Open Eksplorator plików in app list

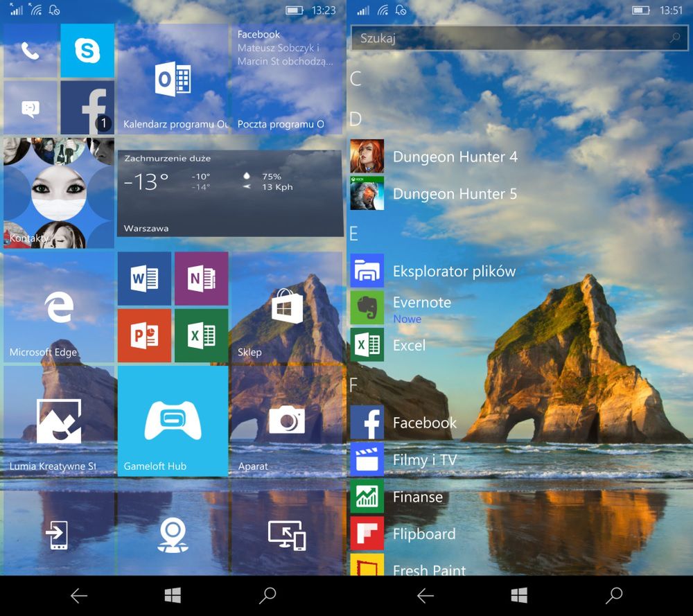pos(432,271)
